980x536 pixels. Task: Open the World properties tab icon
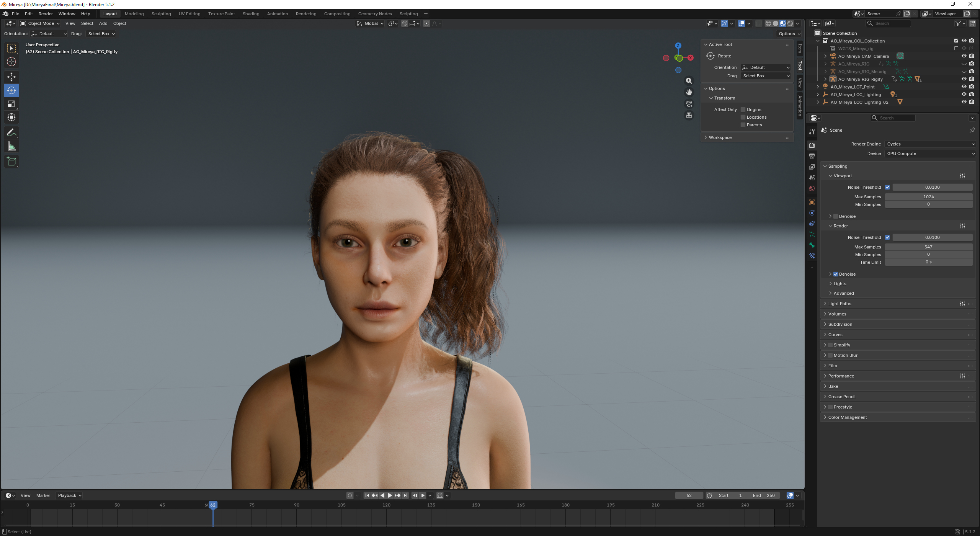(x=812, y=188)
